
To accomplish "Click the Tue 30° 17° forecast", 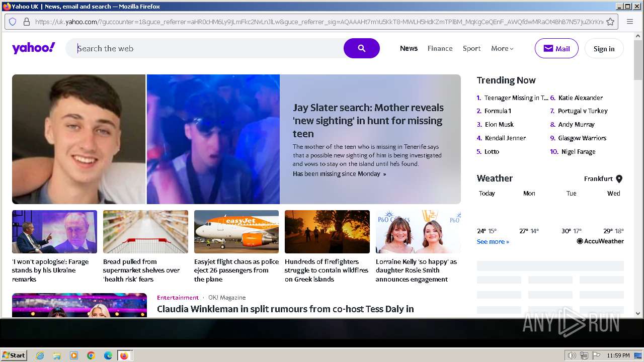I will [x=571, y=231].
